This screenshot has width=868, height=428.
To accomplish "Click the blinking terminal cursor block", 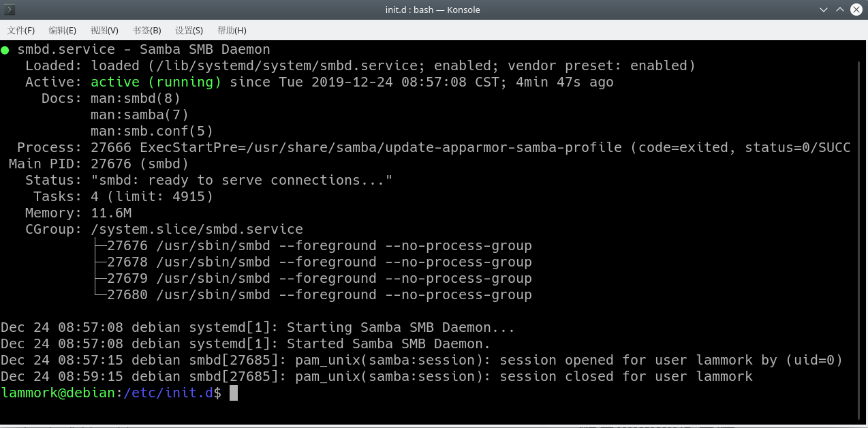I will 232,393.
